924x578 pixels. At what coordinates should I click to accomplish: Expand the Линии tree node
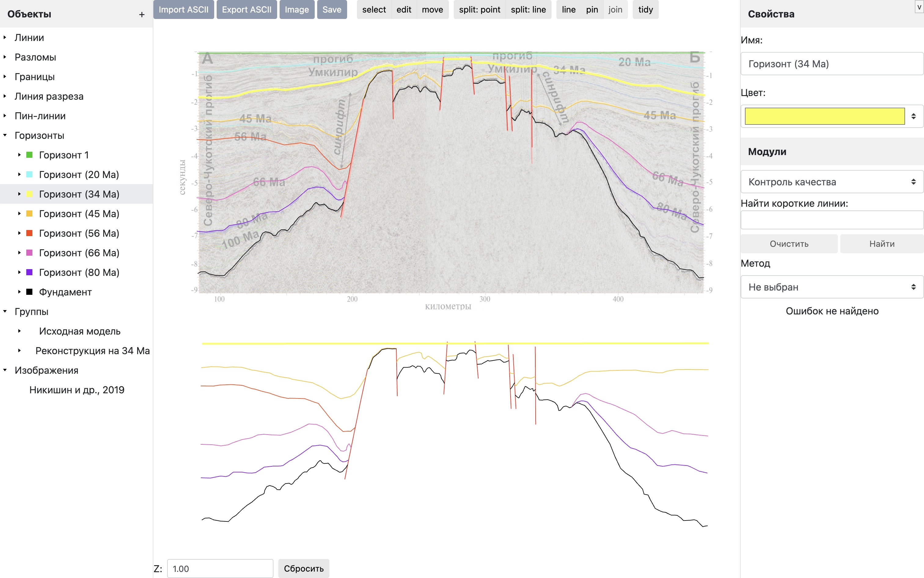(5, 37)
